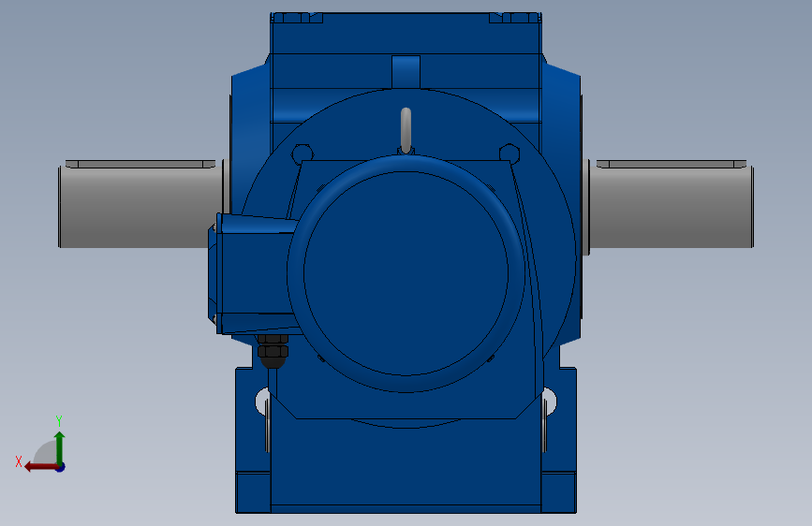Select the motor terminal box
Screen dimensions: 812x526
click(x=253, y=274)
